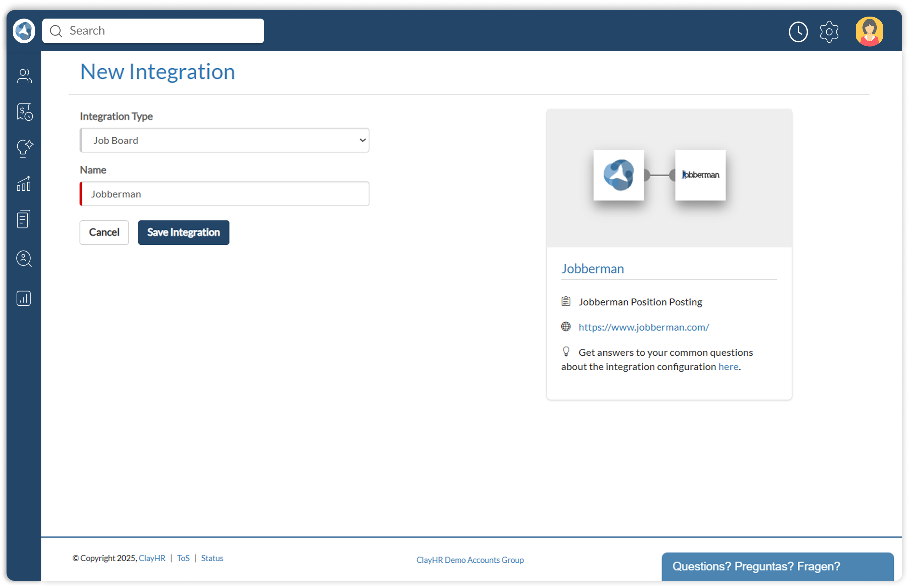Click the Save Integration button

tap(183, 232)
